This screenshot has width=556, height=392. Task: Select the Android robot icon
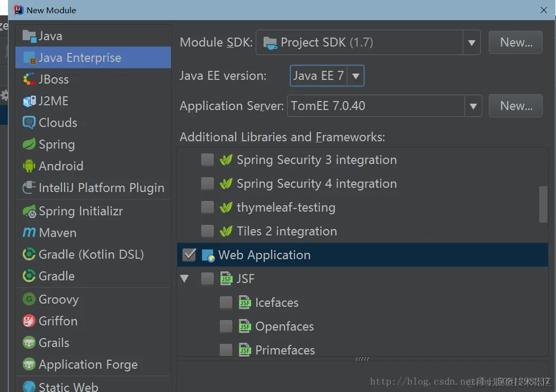[x=29, y=166]
